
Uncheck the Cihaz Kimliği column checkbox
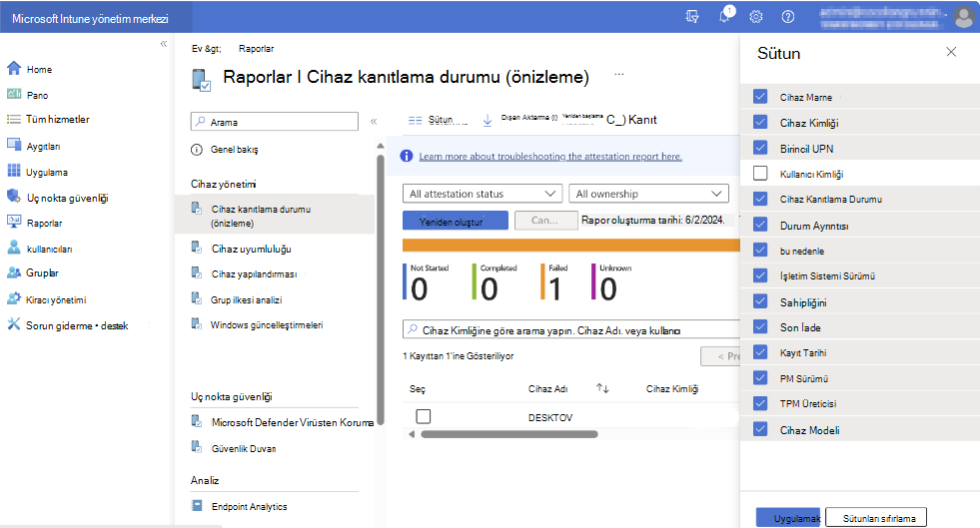tap(760, 123)
